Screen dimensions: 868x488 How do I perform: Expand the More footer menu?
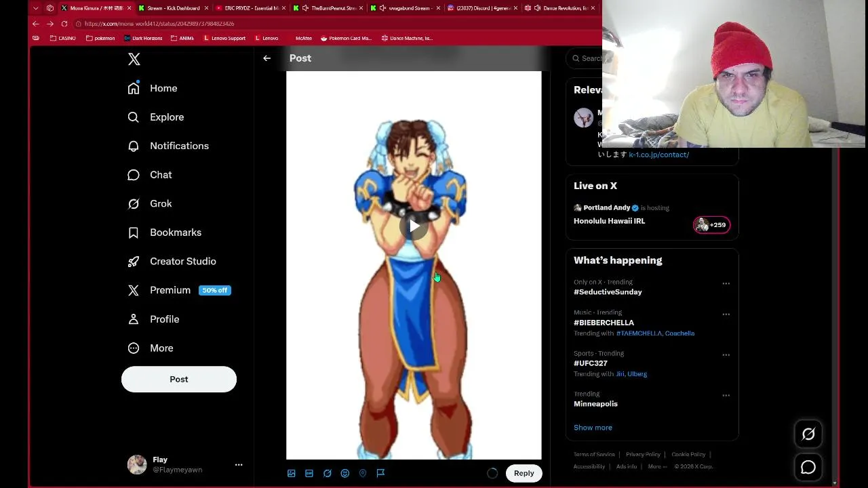click(x=656, y=466)
